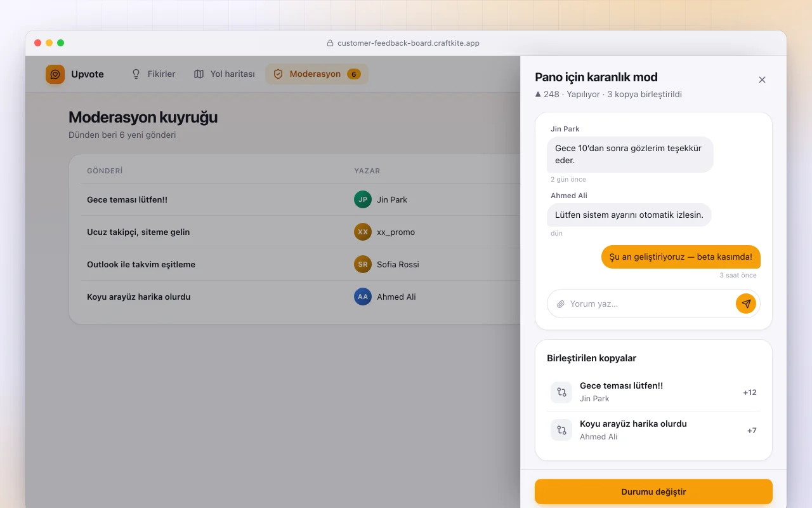The image size is (812, 508).
Task: Send the comment with paper plane button
Action: (x=746, y=304)
